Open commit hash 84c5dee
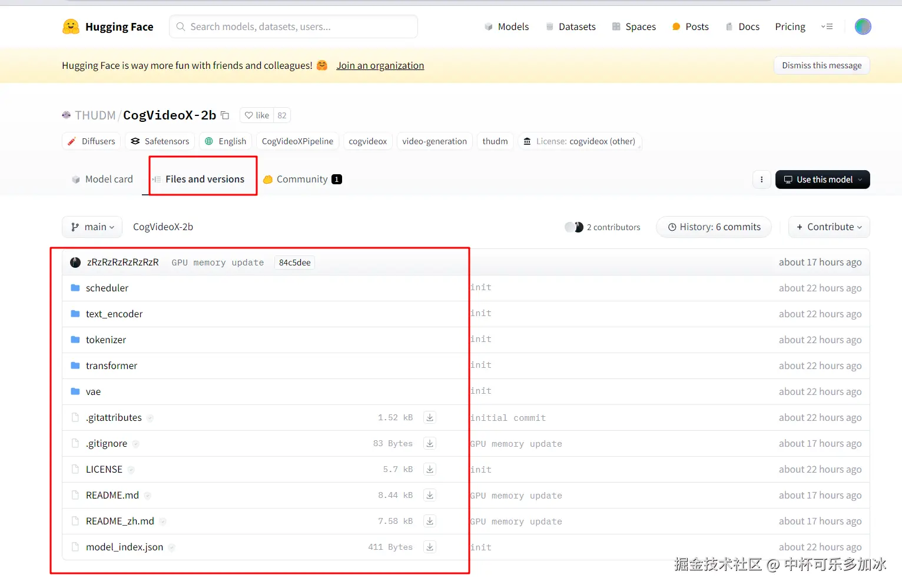Image resolution: width=902 pixels, height=588 pixels. pos(294,263)
